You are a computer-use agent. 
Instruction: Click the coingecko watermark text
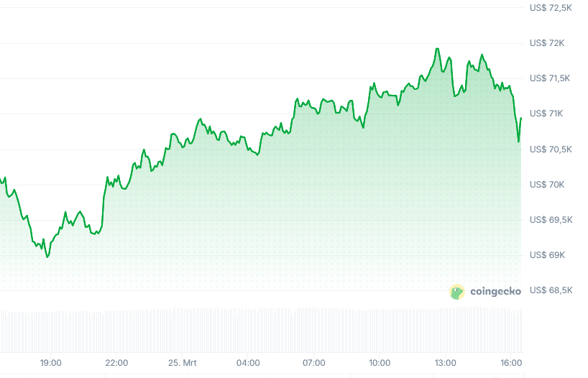[495, 292]
